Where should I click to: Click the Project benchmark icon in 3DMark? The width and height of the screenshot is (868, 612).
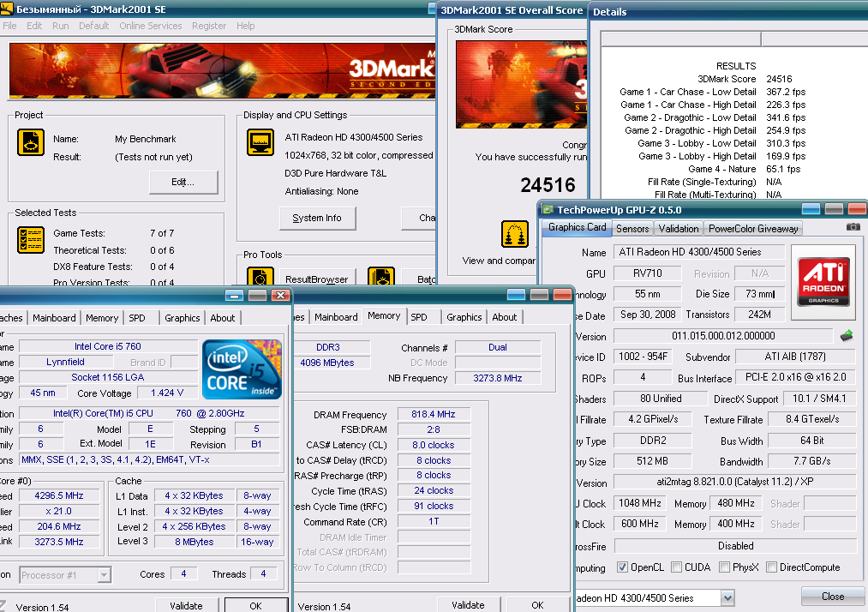coord(31,142)
